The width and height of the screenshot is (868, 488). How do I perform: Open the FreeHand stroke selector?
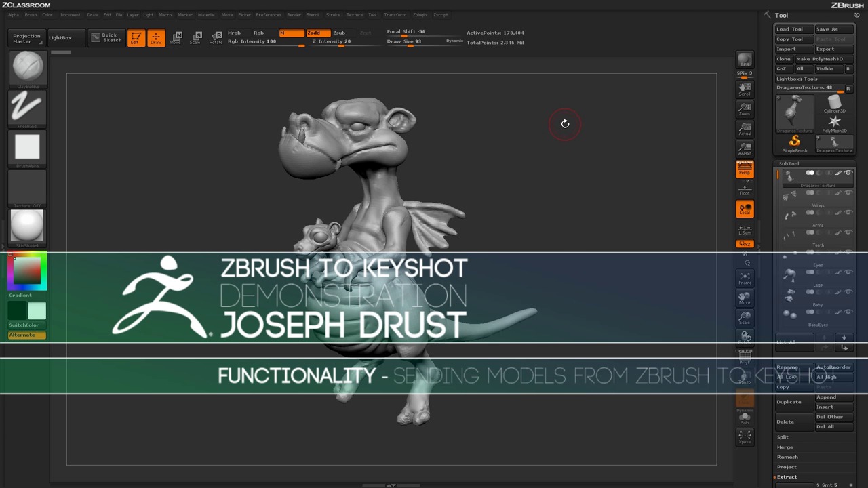coord(27,108)
